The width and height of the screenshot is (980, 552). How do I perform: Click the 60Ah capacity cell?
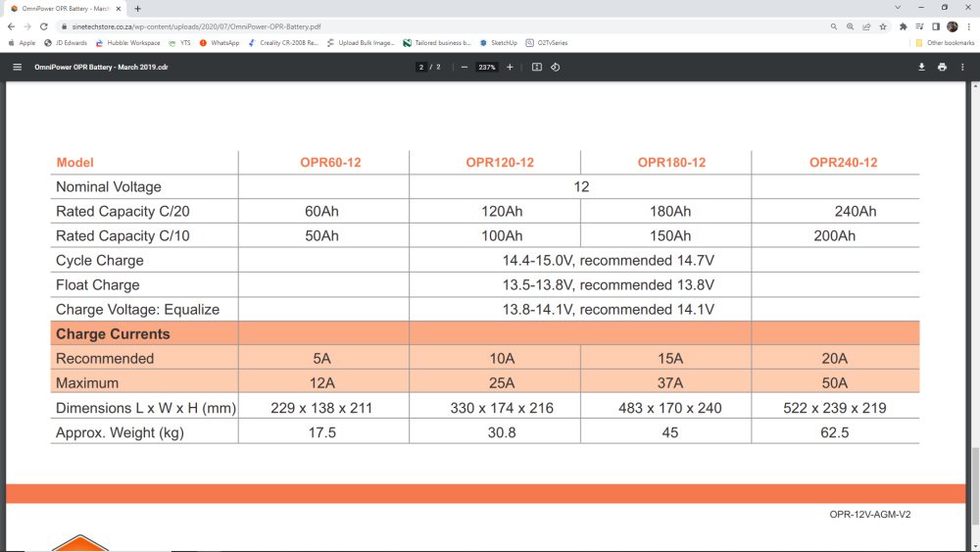pyautogui.click(x=321, y=212)
